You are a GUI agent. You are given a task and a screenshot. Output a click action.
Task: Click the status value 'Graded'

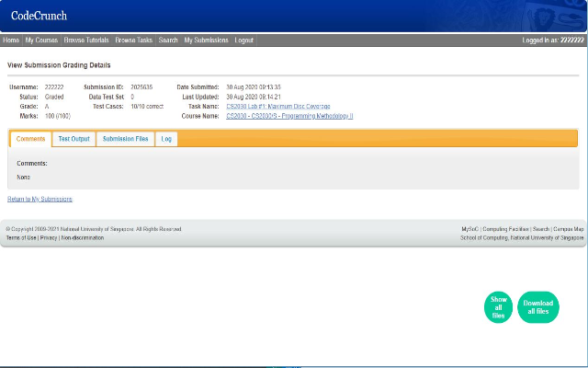tap(54, 97)
